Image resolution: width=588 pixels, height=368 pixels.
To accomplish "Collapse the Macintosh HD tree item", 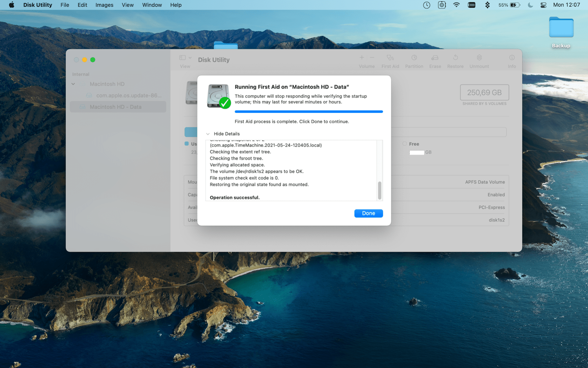I will click(73, 84).
